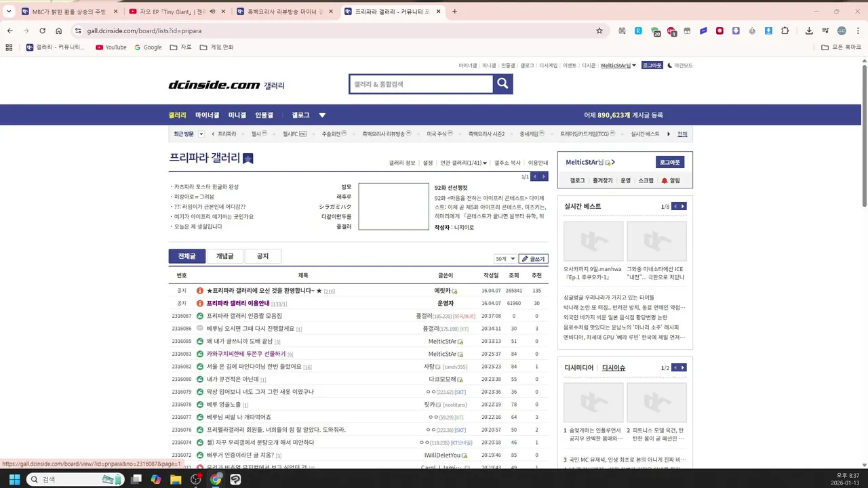Open Chrome three-dot menu
Viewport: 868px width, 488px height.
coord(857,30)
